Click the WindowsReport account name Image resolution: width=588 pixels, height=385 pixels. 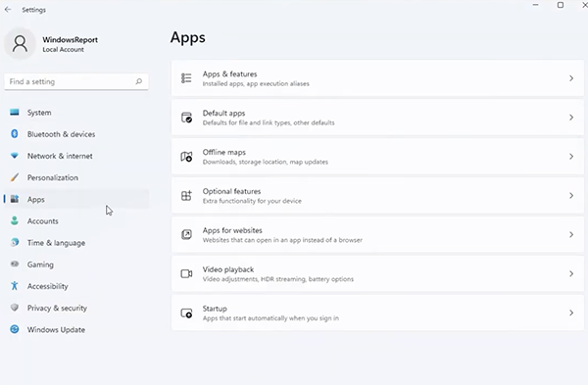[71, 40]
